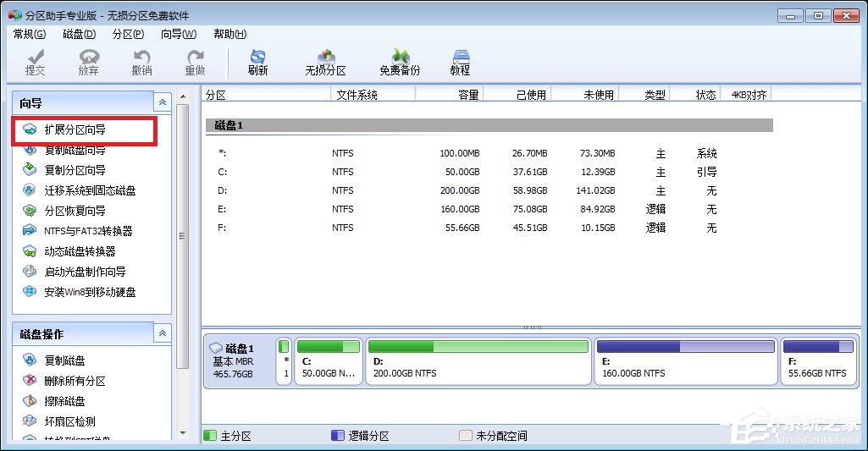Click the sidebar vertical scrollbar thumb
The height and width of the screenshot is (451, 868).
pyautogui.click(x=183, y=236)
